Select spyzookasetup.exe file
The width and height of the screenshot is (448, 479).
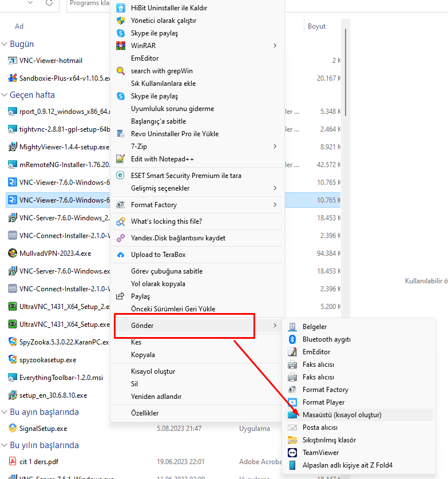[47, 360]
